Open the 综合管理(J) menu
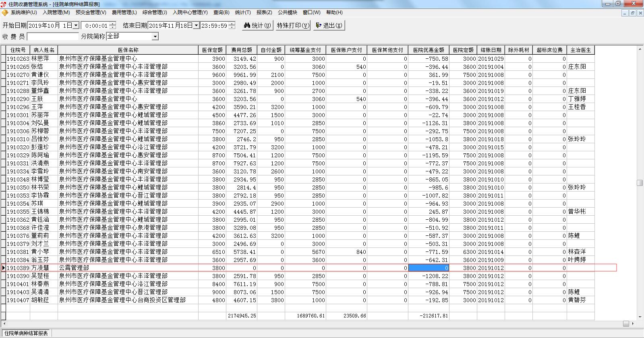The width and height of the screenshot is (644, 338). click(155, 12)
